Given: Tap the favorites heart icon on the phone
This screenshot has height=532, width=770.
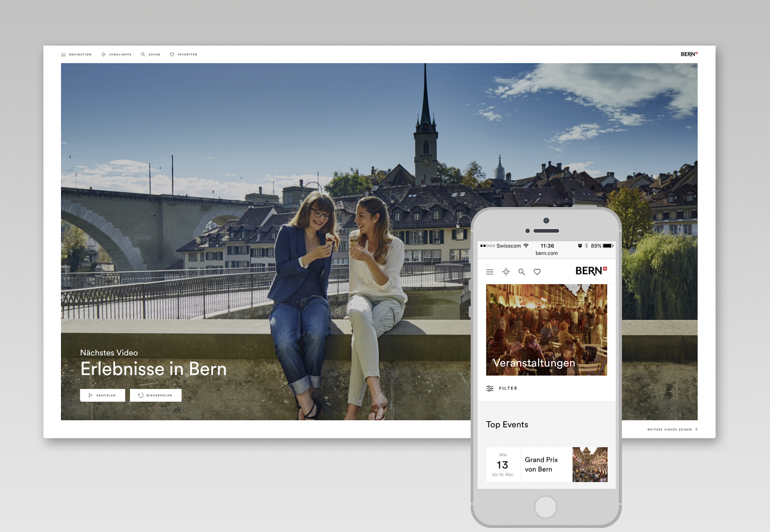Looking at the screenshot, I should coord(537,272).
